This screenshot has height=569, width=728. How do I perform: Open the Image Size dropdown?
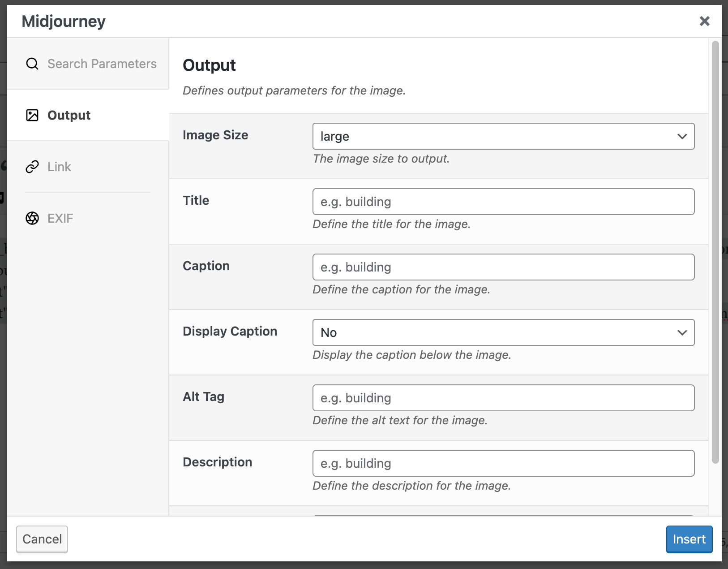pyautogui.click(x=503, y=136)
